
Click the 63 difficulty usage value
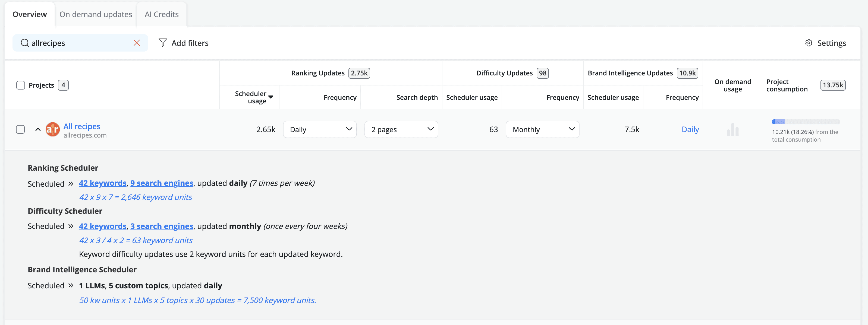tap(493, 129)
